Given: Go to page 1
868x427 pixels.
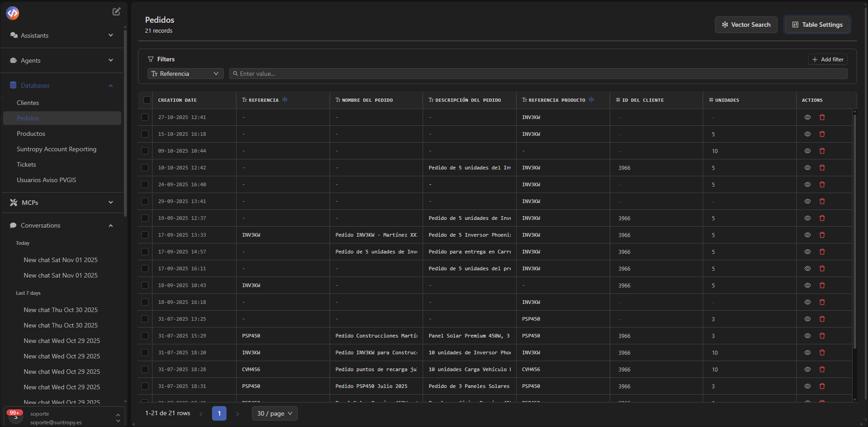Looking at the screenshot, I should click(219, 413).
